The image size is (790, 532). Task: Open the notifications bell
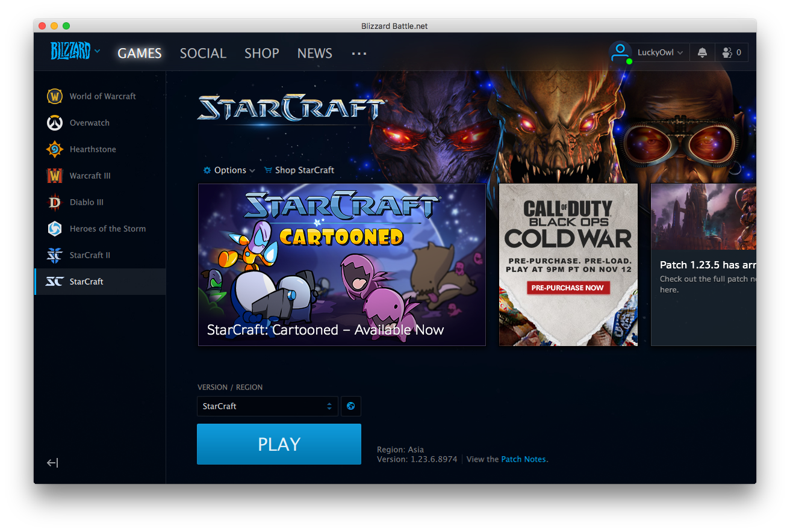point(702,52)
